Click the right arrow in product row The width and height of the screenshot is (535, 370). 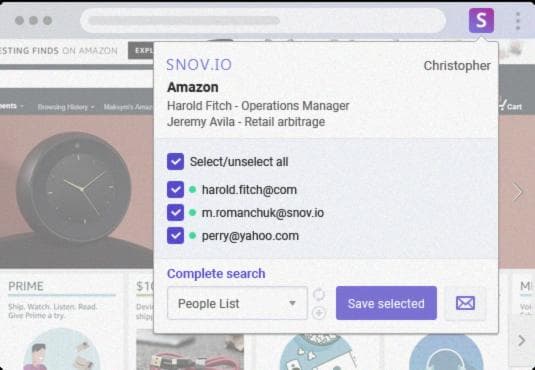tap(522, 340)
